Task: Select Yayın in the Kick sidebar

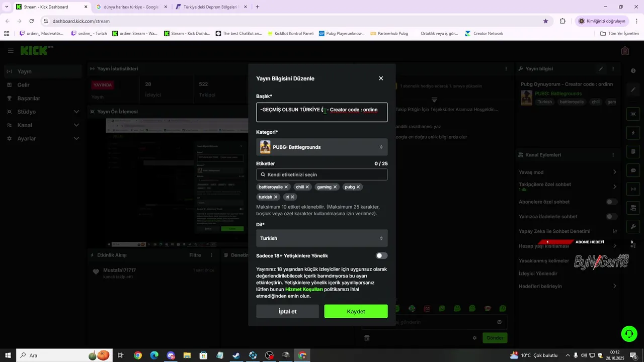Action: point(43,71)
